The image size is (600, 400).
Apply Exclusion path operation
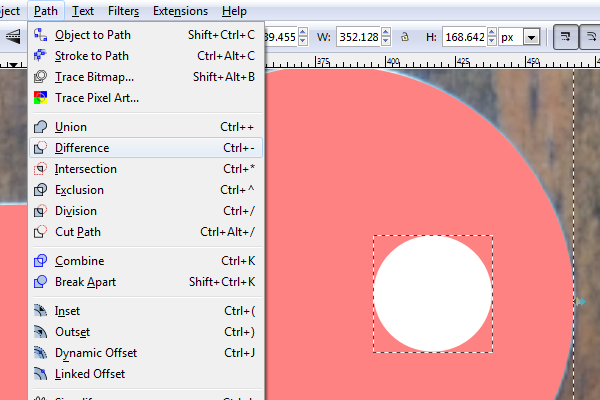(146, 190)
